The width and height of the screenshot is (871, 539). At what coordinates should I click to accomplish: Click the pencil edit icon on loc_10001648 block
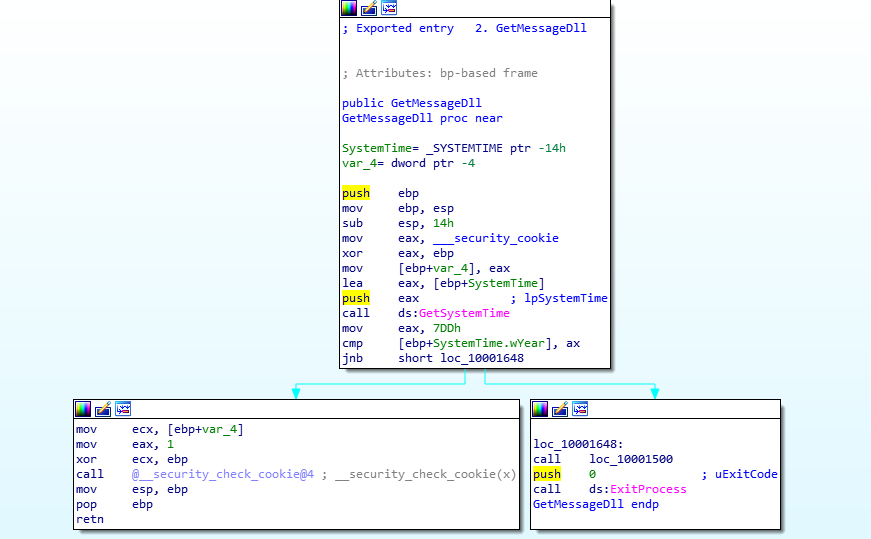(x=560, y=408)
